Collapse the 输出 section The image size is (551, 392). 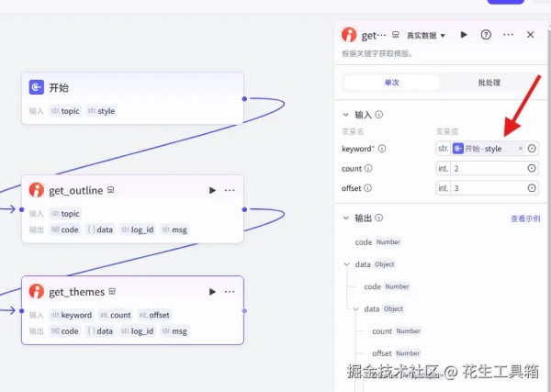click(346, 218)
